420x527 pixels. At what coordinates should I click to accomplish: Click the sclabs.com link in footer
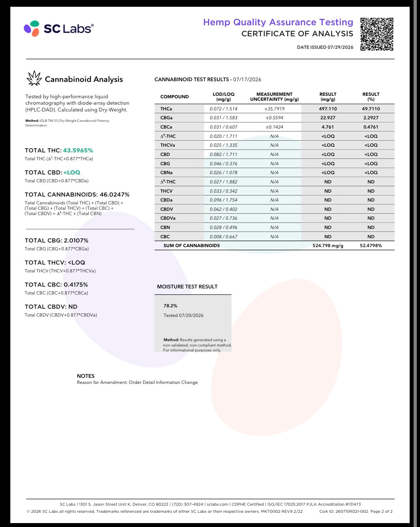point(217,504)
